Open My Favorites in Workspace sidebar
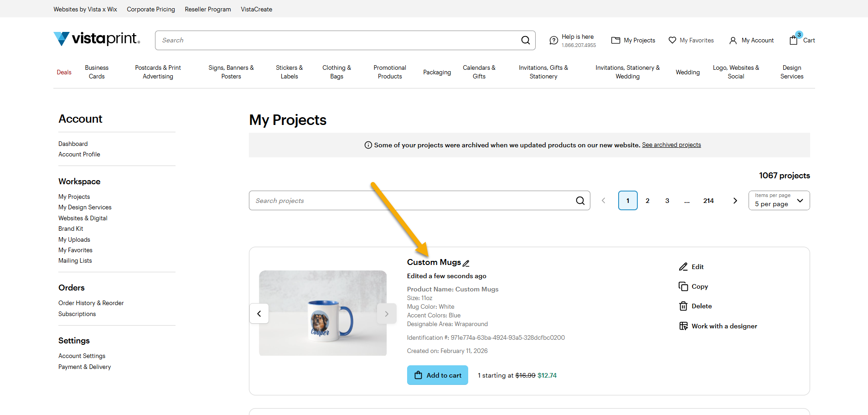 point(75,250)
